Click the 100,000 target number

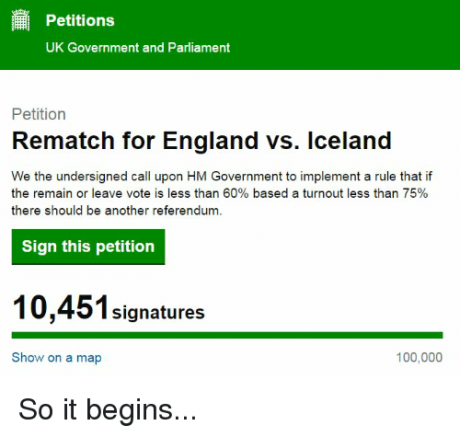419,358
